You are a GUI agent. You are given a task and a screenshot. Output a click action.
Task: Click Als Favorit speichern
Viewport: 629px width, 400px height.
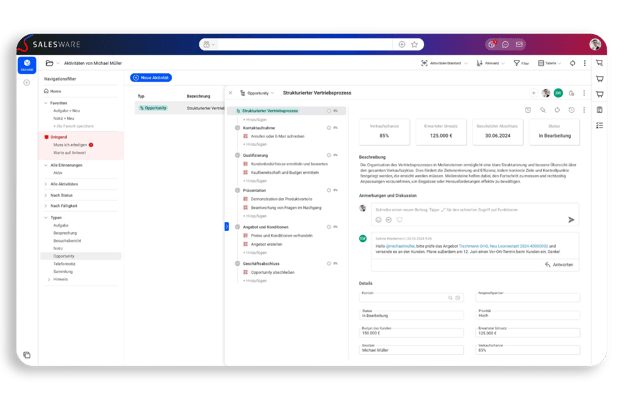point(73,126)
